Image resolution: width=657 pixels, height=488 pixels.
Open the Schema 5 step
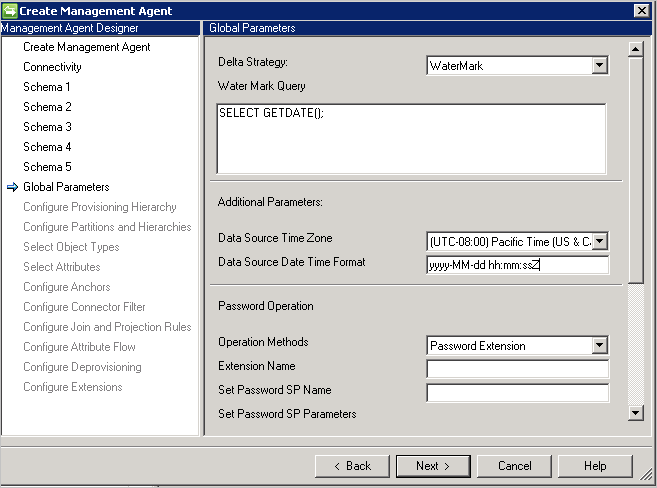point(47,167)
